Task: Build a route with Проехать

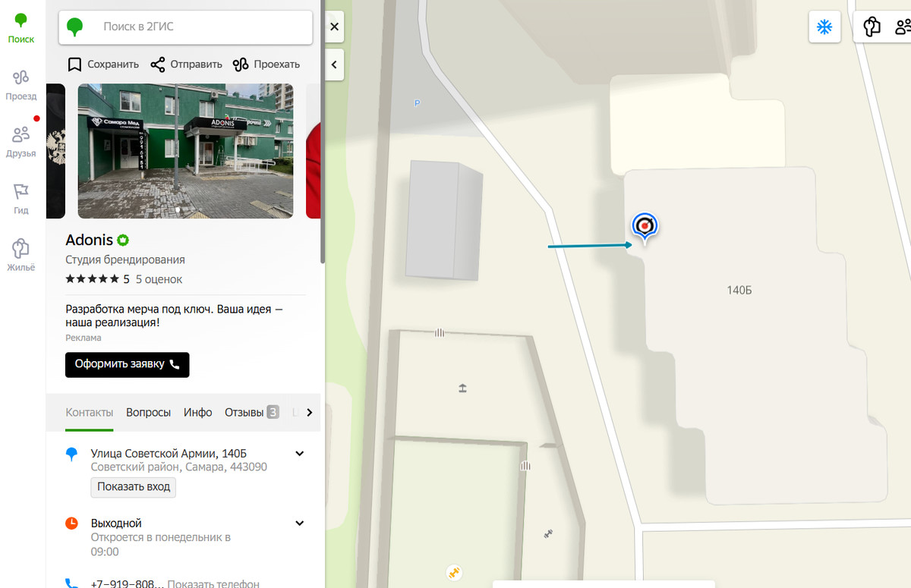Action: [x=266, y=64]
